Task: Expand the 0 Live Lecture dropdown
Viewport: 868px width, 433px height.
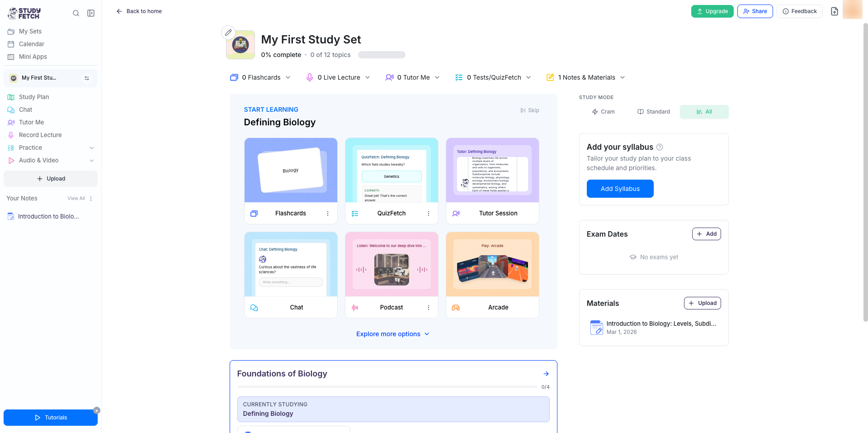Action: coord(338,77)
